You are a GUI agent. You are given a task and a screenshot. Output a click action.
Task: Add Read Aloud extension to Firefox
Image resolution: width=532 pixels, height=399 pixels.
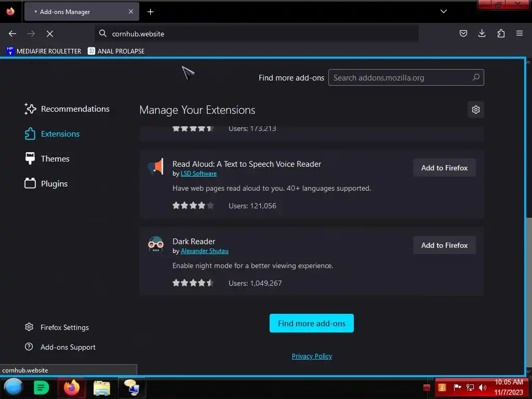(445, 168)
